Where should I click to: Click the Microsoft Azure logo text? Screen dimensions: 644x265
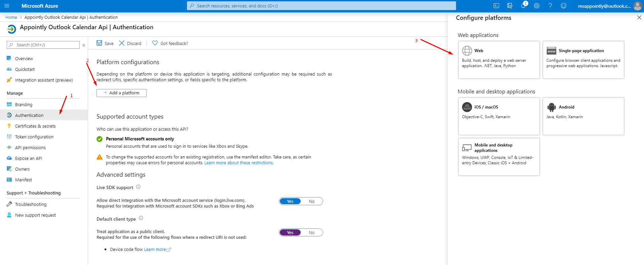click(40, 6)
